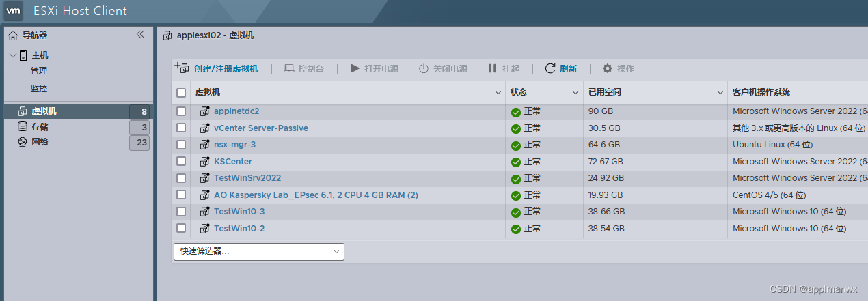Click the 虚拟机 icon in the navigator
Image resolution: width=868 pixels, height=301 pixels.
(x=23, y=111)
